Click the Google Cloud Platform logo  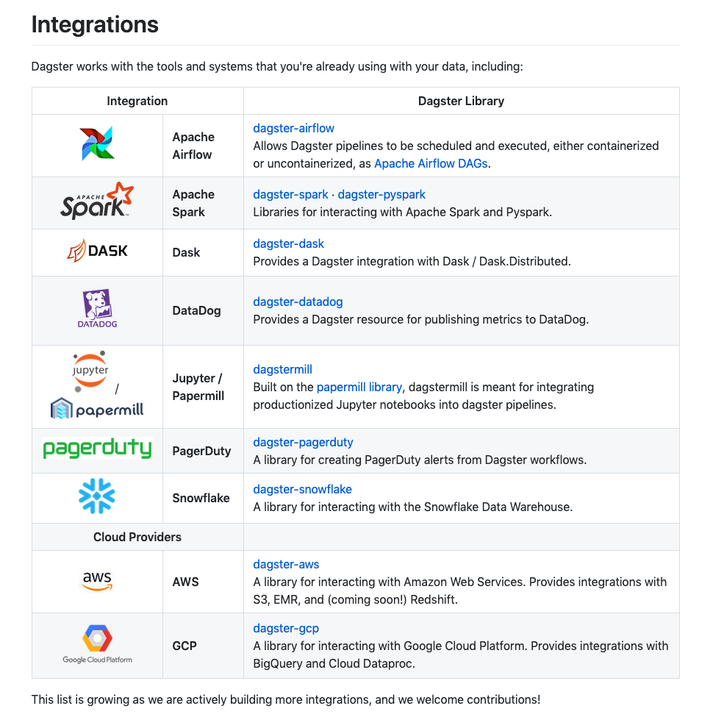point(97,644)
